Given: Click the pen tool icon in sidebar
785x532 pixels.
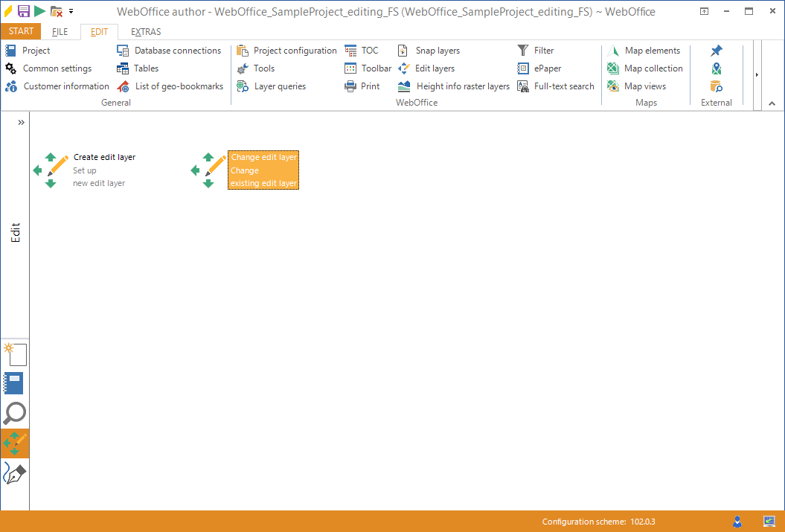Looking at the screenshot, I should [x=15, y=473].
